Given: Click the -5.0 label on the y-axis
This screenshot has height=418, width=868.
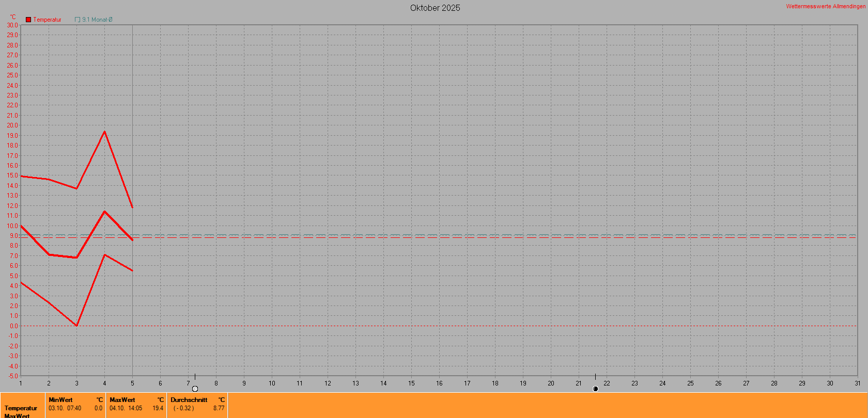Looking at the screenshot, I should 12,376.
